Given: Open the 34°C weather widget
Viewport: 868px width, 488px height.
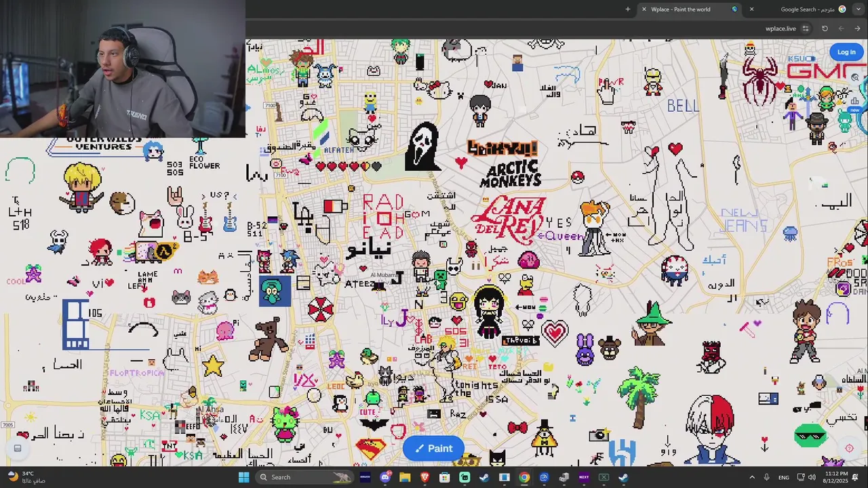Looking at the screenshot, I should (27, 477).
